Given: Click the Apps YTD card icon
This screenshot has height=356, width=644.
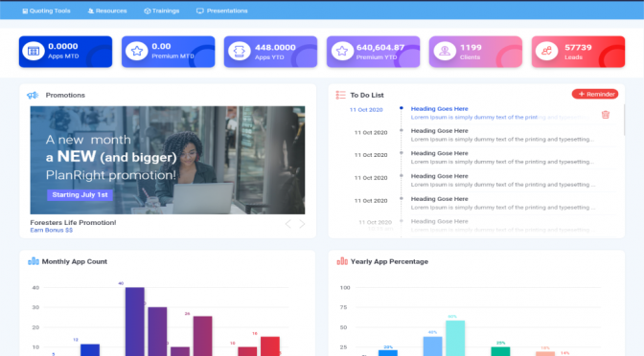Looking at the screenshot, I should pyautogui.click(x=239, y=52).
